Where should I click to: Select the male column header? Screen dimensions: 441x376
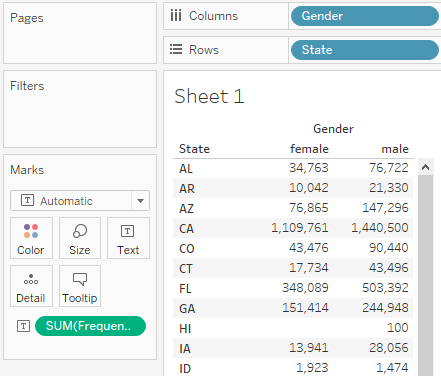tap(395, 149)
